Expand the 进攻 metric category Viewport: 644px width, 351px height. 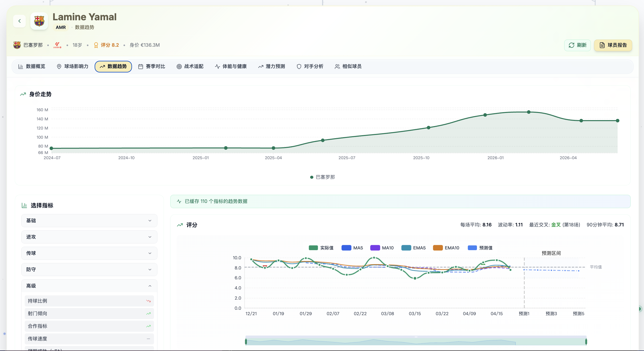tap(89, 237)
